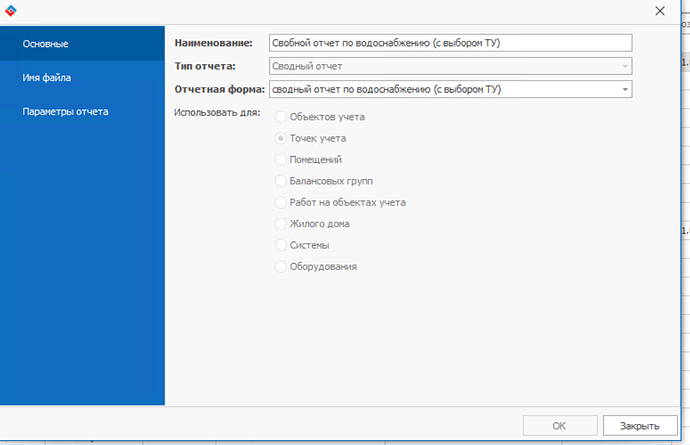The image size is (690, 445).
Task: Open the Тип отчета combo box
Action: click(x=451, y=66)
